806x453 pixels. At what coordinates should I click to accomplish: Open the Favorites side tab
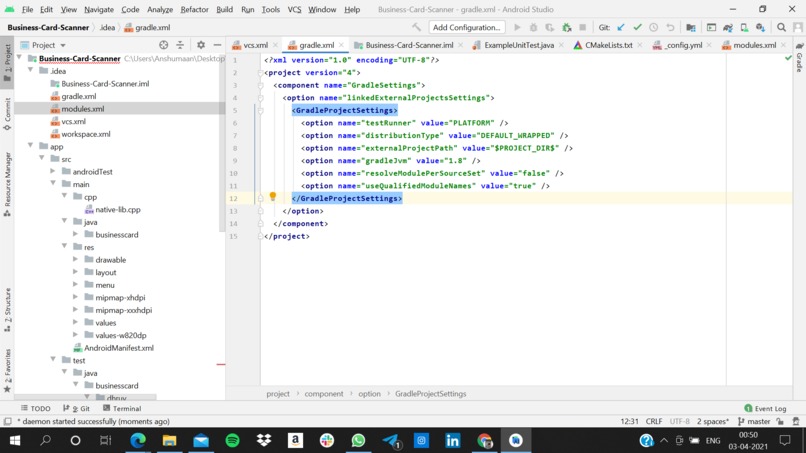(7, 370)
